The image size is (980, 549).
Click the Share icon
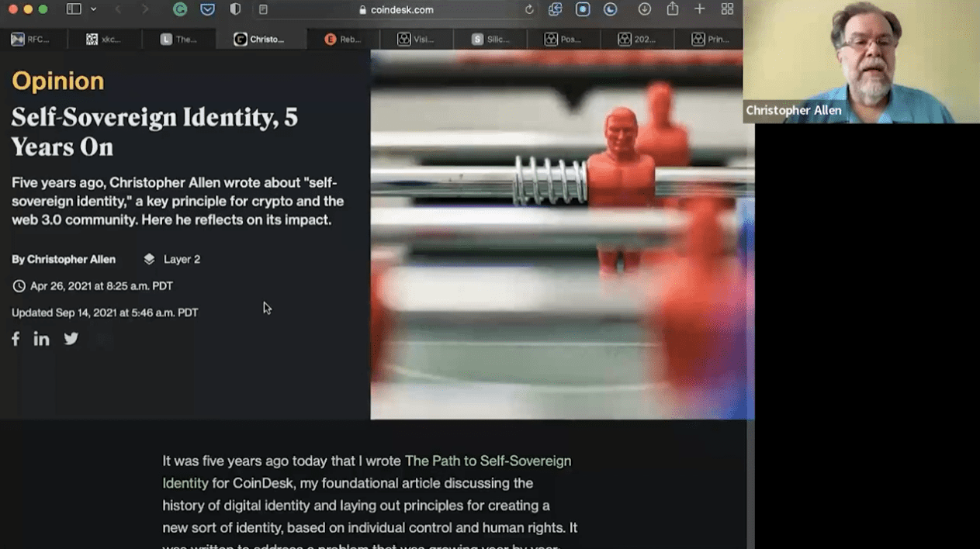click(x=672, y=9)
